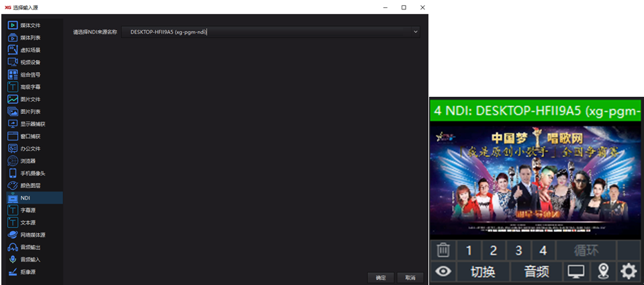The width and height of the screenshot is (644, 285).
Task: Select the 音频输入 microphone icon
Action: pyautogui.click(x=13, y=259)
